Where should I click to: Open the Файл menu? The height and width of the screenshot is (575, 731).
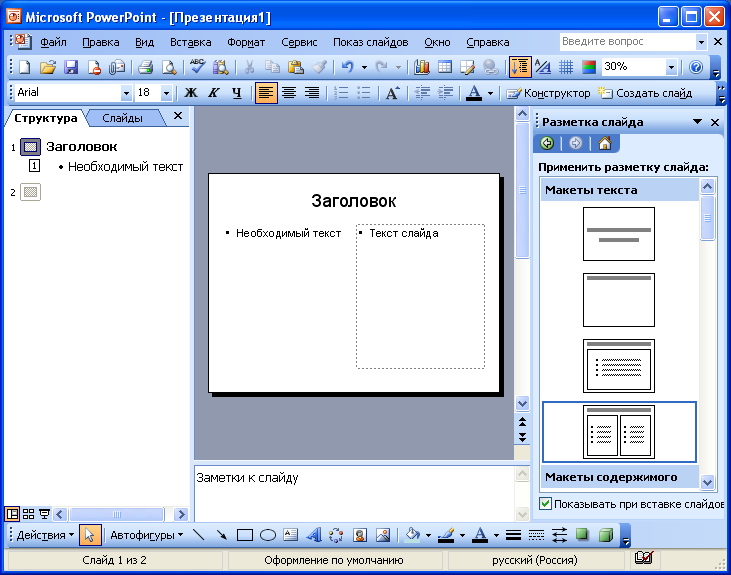53,42
